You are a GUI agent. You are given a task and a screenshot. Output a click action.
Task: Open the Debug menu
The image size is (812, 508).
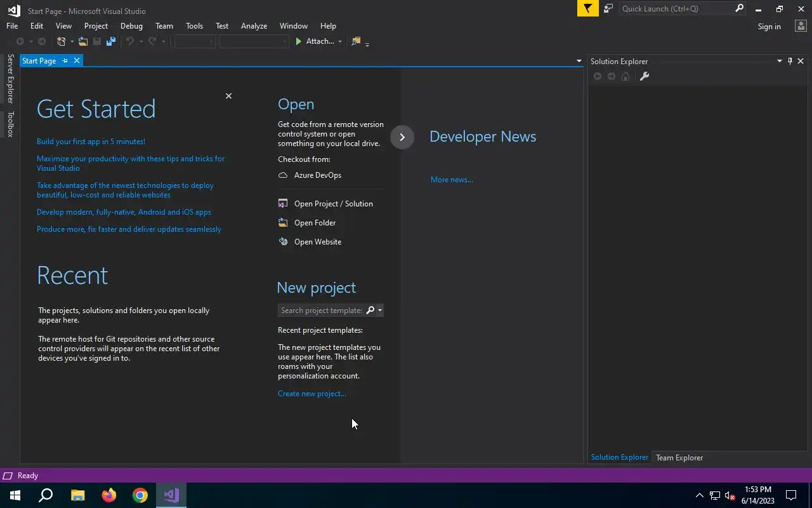tap(131, 26)
